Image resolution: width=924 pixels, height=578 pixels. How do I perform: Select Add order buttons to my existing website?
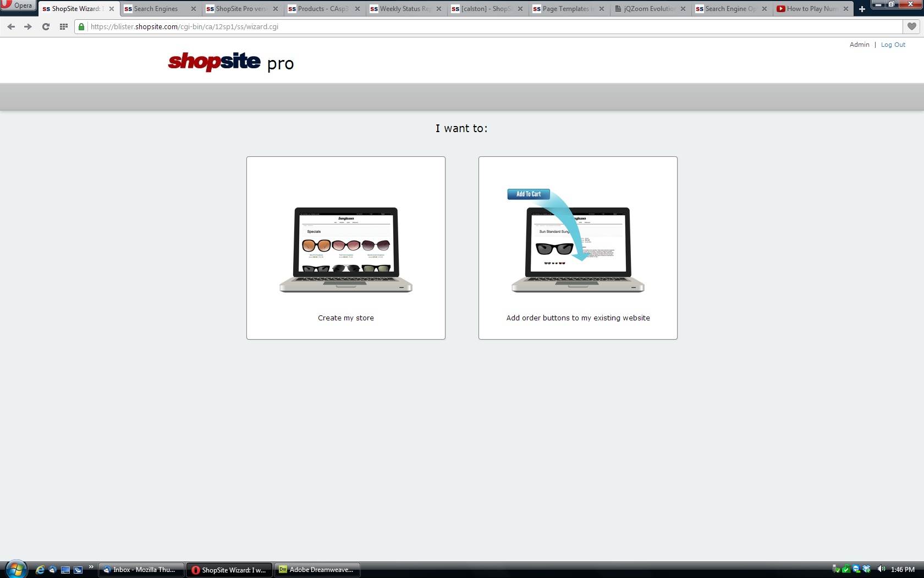(x=577, y=248)
